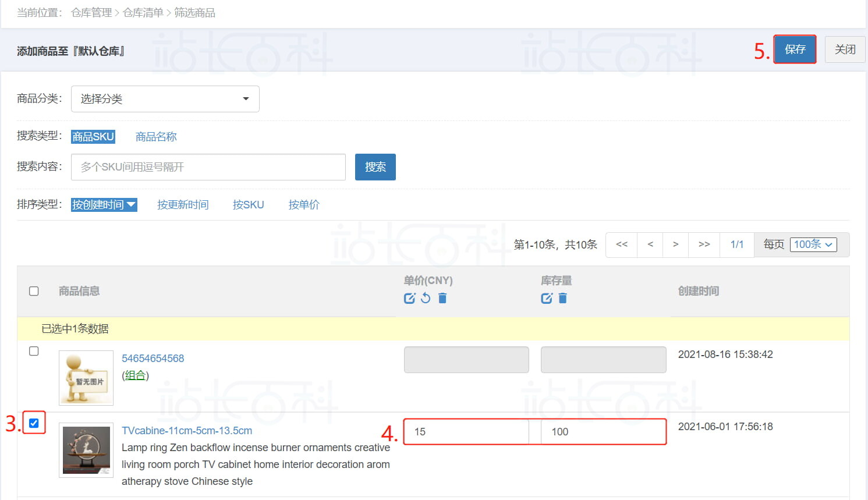Go to the first page with <<

(x=622, y=244)
